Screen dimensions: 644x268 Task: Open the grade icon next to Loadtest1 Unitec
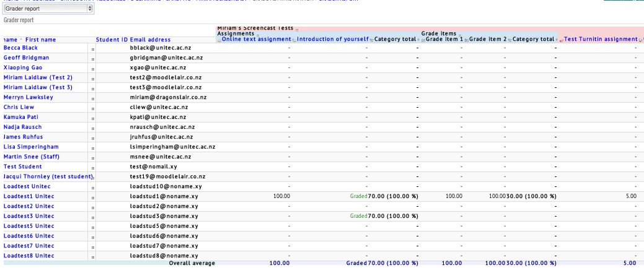(93, 197)
